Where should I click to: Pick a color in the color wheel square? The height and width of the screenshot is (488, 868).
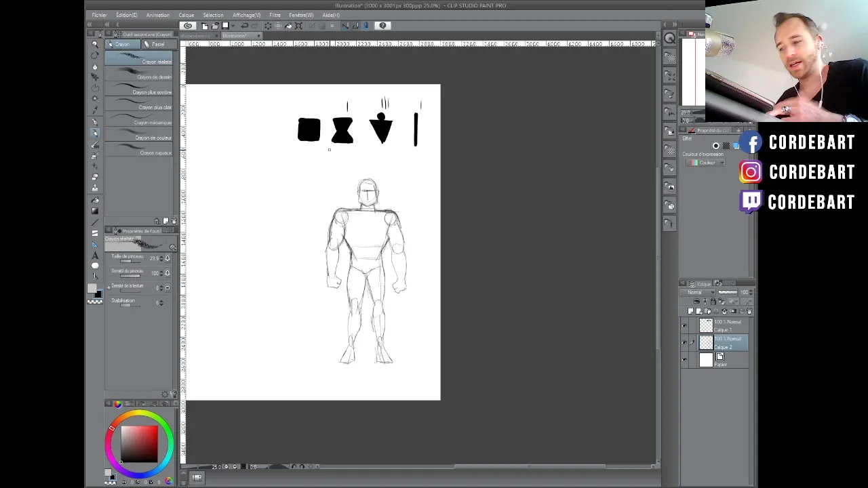[x=139, y=445]
